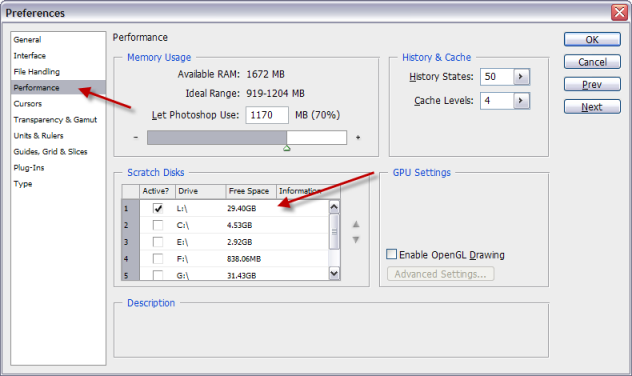Go to File Handling preferences
The width and height of the screenshot is (632, 376).
[37, 72]
